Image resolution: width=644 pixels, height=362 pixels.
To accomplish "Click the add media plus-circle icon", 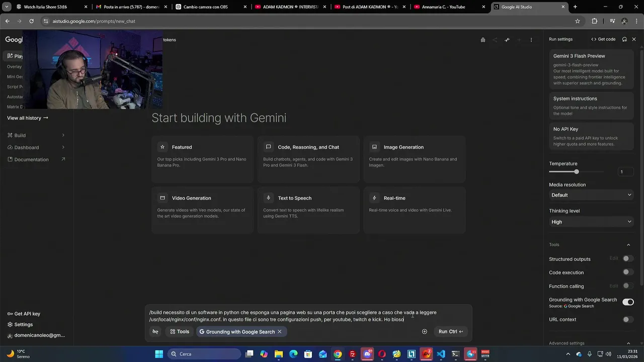I will (424, 331).
